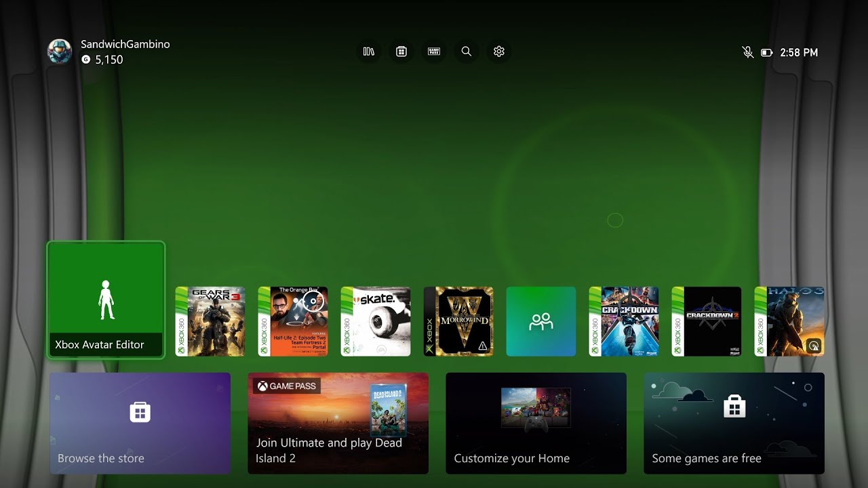Launch the Crackdown 2 game tile
Viewport: 868px width, 488px height.
point(707,321)
